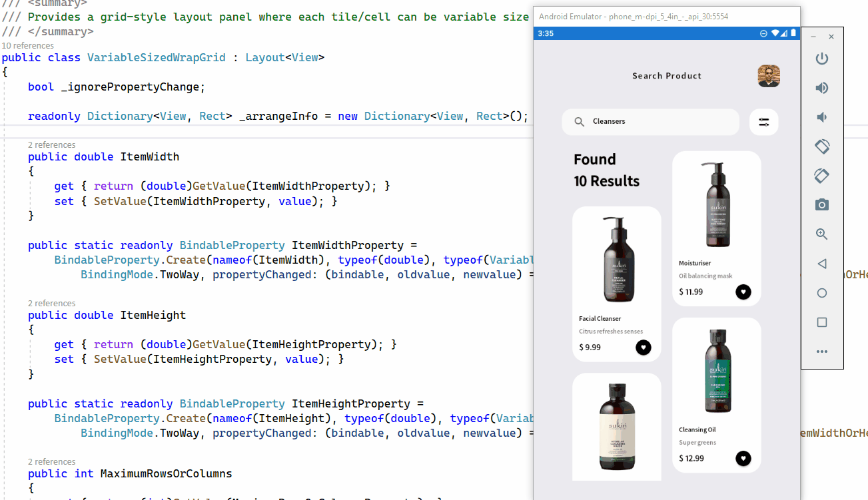The image size is (868, 500).
Task: Click the '$ 12.99' price text
Action: pos(691,458)
